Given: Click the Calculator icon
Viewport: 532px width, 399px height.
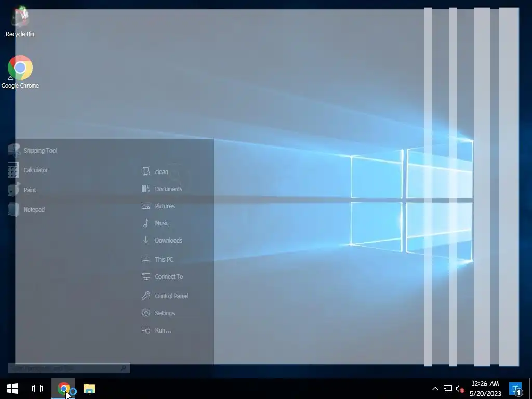Looking at the screenshot, I should pos(14,170).
